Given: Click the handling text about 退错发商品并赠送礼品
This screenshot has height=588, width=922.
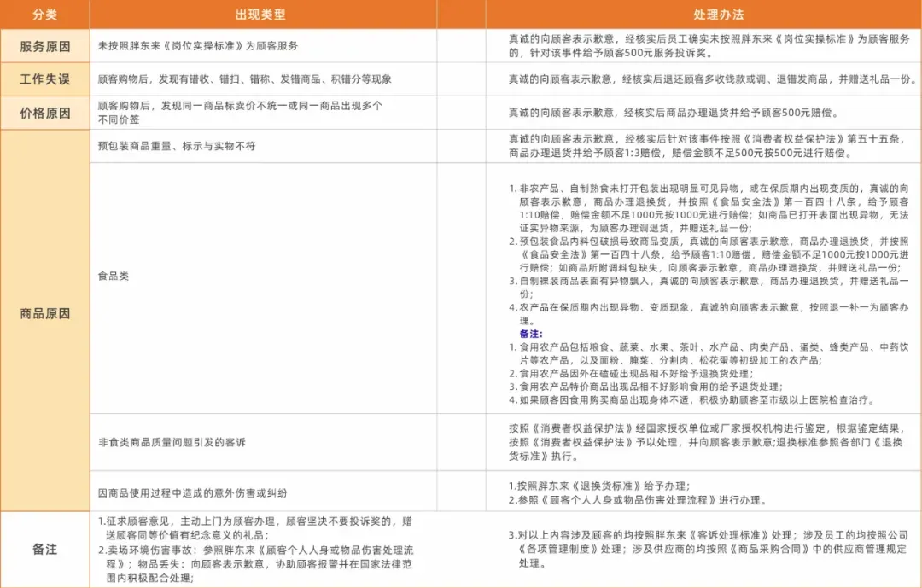Looking at the screenshot, I should click(x=711, y=79).
